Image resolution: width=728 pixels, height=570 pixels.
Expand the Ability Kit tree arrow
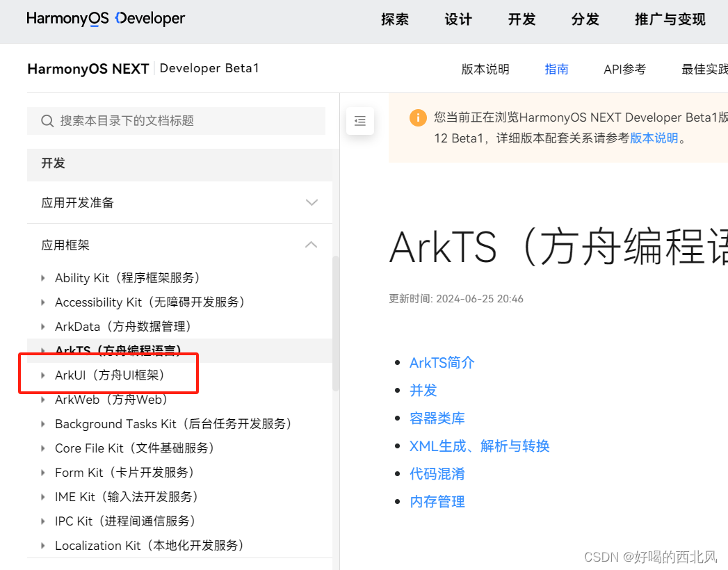[x=42, y=278]
